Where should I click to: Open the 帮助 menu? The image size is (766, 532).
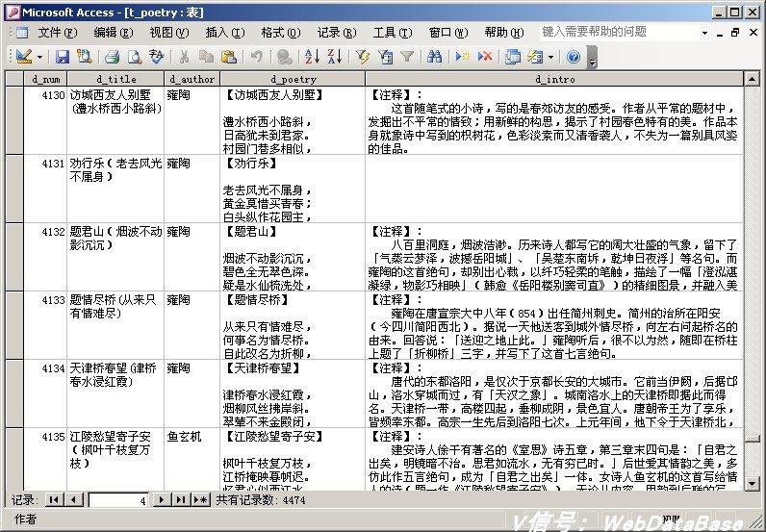point(503,33)
